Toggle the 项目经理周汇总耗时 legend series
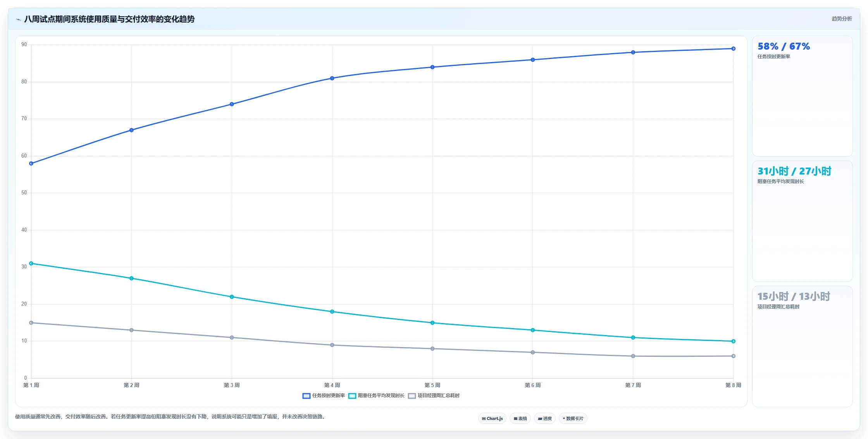Screen dimensions: 868x439 [x=434, y=396]
